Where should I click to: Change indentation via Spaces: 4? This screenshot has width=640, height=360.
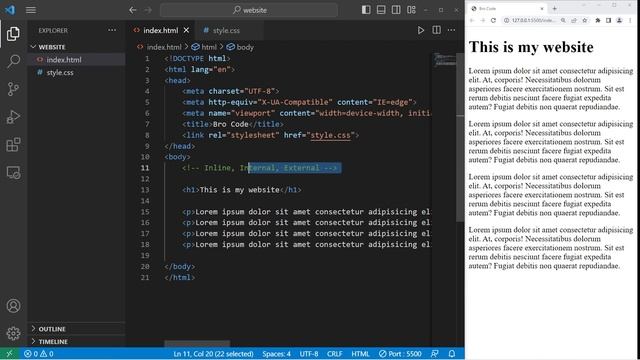(276, 353)
